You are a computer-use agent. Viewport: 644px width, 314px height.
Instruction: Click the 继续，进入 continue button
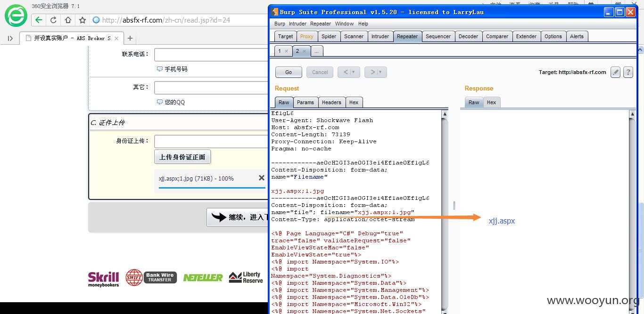pos(238,217)
